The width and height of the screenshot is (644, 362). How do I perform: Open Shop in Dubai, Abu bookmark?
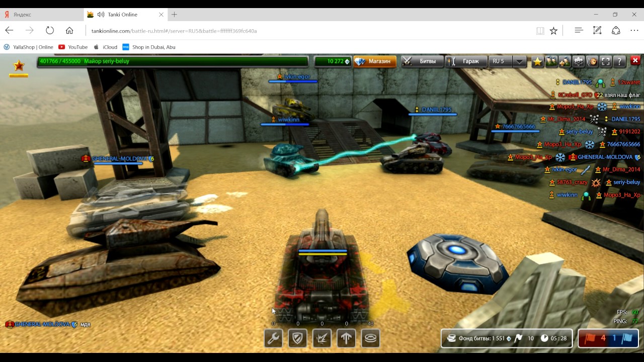tap(148, 47)
